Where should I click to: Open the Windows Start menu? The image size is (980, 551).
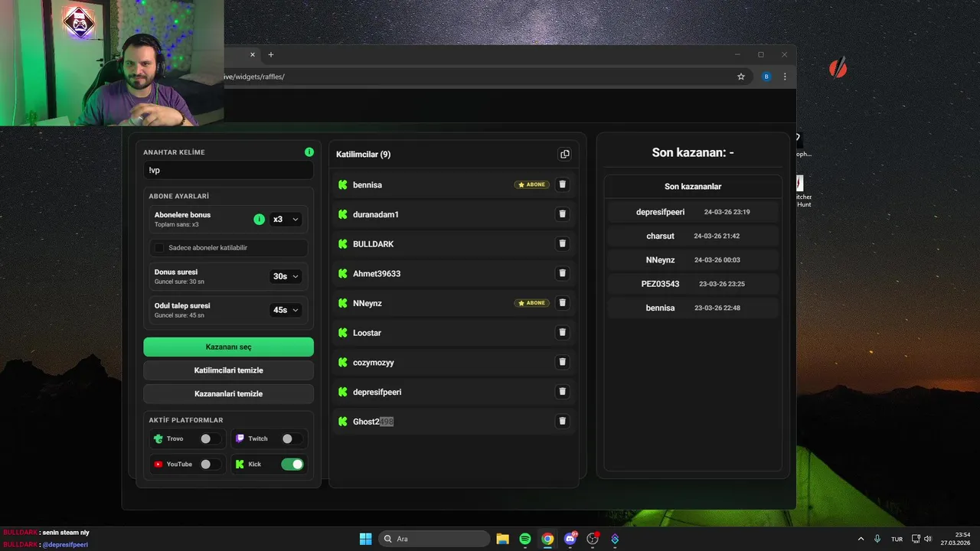click(365, 539)
